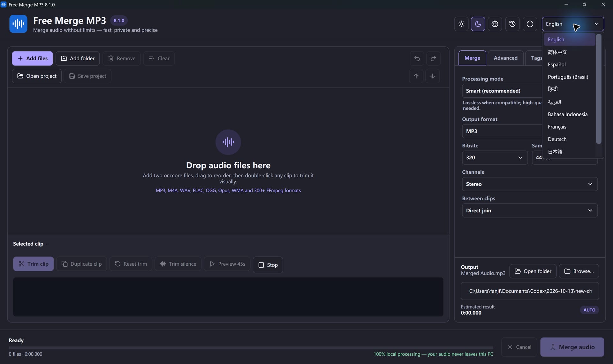
Task: Move clip down arrow icon
Action: tap(433, 76)
